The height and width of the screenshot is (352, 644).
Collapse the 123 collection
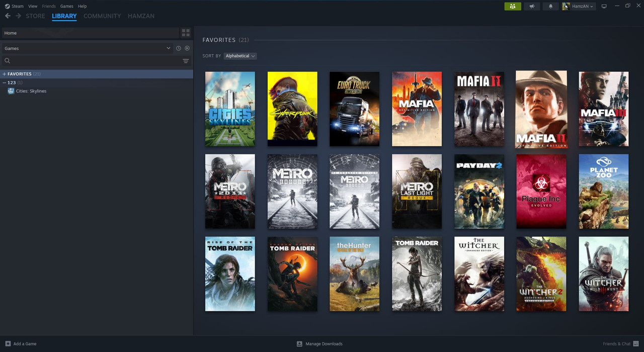pos(4,82)
